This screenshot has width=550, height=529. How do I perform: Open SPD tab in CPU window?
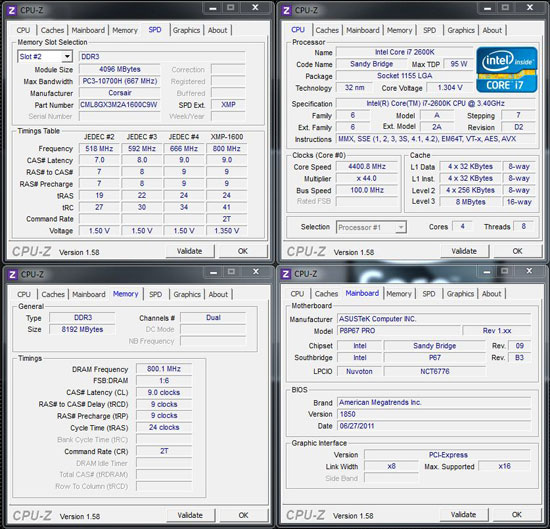click(x=429, y=30)
